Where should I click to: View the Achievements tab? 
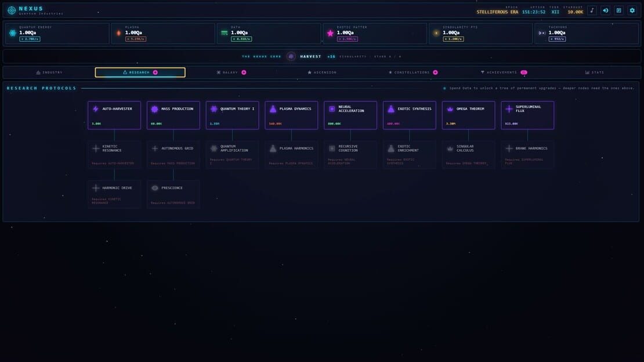(x=504, y=73)
